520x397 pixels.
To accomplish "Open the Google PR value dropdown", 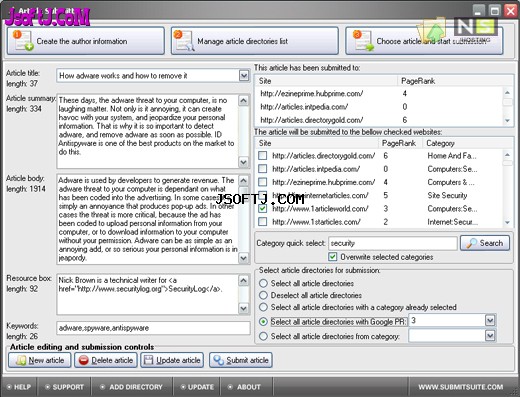I will [490, 321].
